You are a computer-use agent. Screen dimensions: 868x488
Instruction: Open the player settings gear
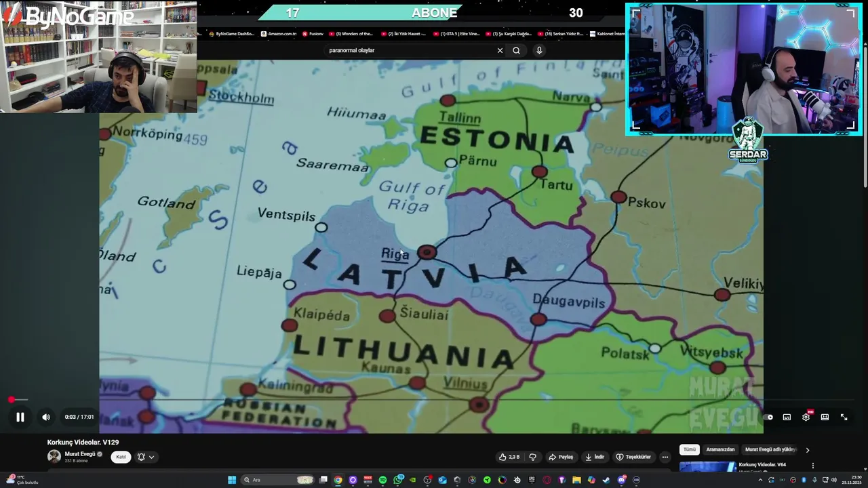click(806, 418)
